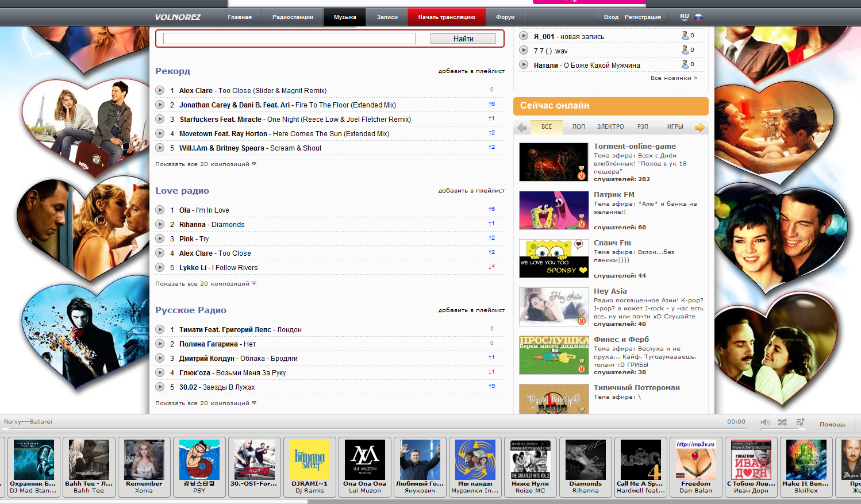Open Torment-online-game station thumbnail
Screen dimensions: 861x504
coord(553,162)
